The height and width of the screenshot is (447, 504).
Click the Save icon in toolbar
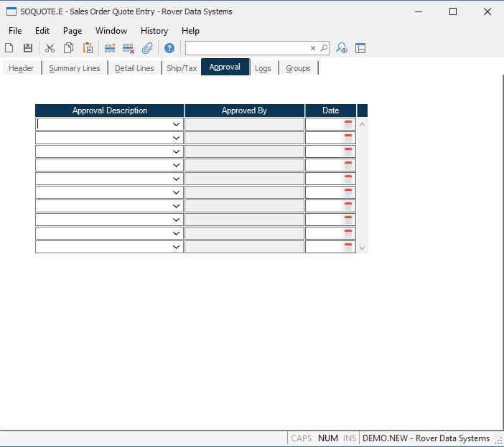point(28,48)
